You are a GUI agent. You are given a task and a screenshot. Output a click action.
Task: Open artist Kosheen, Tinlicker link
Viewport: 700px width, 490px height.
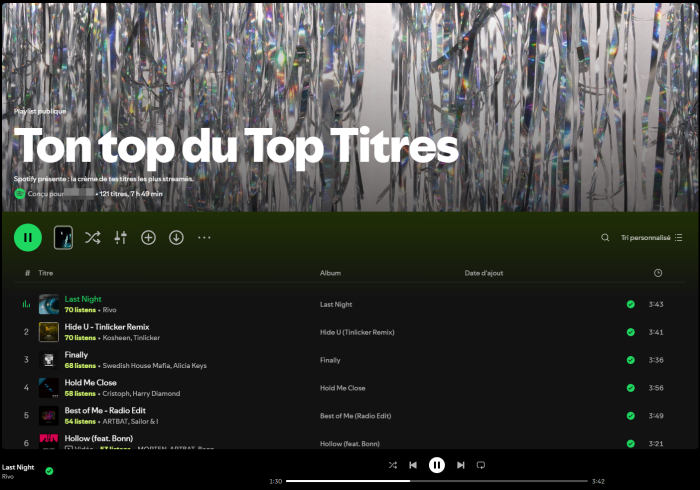click(x=131, y=338)
